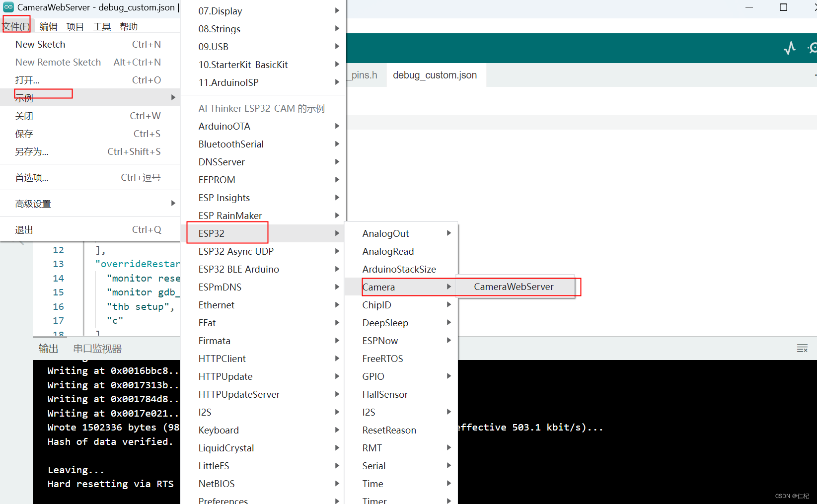The image size is (817, 504).
Task: Open ESPNow submenu
Action: (402, 341)
